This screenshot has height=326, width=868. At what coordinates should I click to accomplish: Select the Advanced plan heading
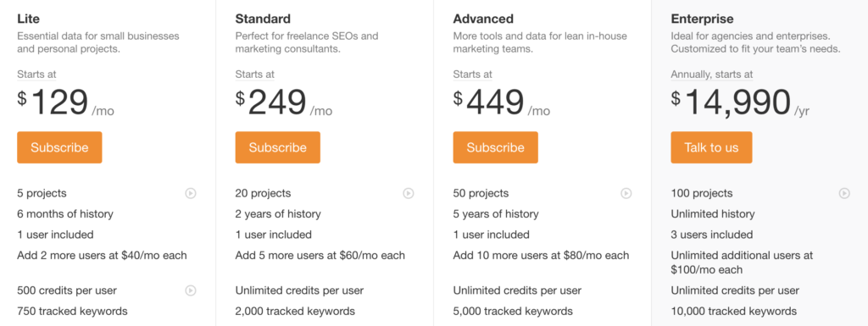pyautogui.click(x=483, y=19)
